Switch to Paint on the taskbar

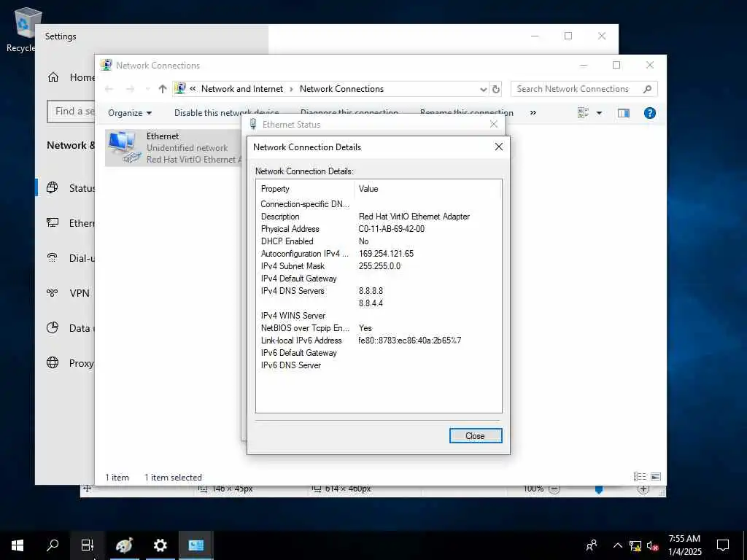click(124, 545)
